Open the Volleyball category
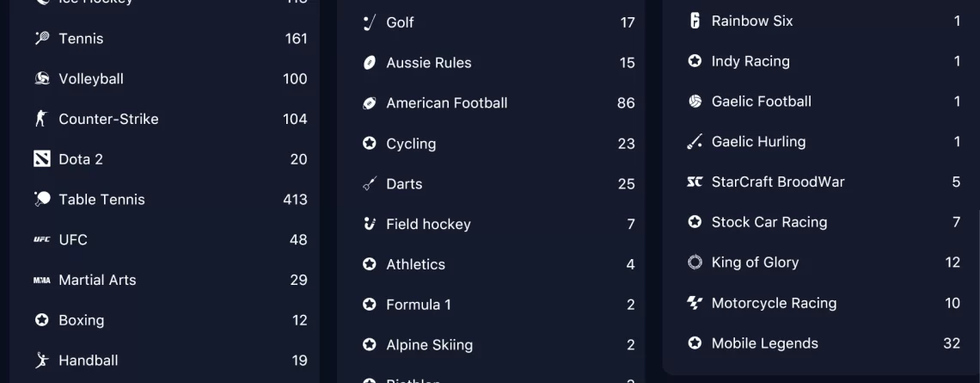Screen dimensions: 980x383 (x=170, y=79)
